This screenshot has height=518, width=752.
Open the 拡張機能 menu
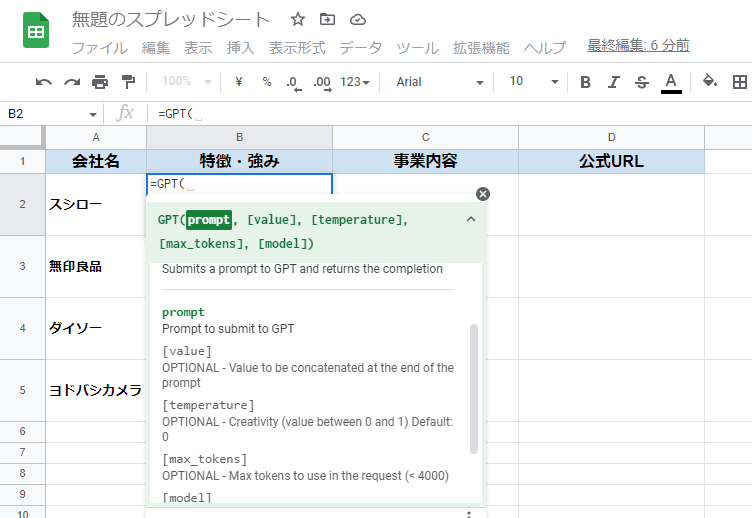481,47
